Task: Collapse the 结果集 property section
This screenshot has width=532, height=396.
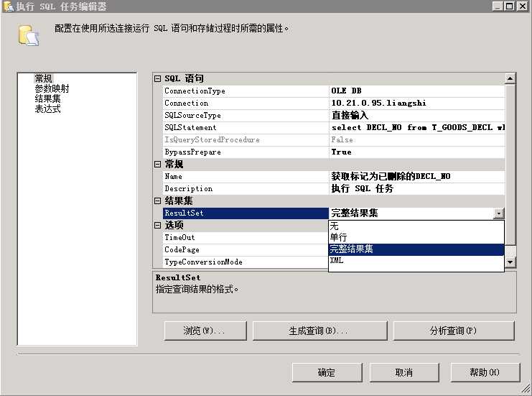Action: [x=157, y=201]
